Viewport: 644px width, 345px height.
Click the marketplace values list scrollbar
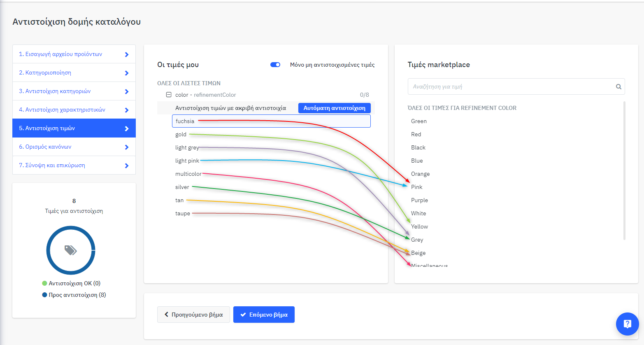point(624,170)
